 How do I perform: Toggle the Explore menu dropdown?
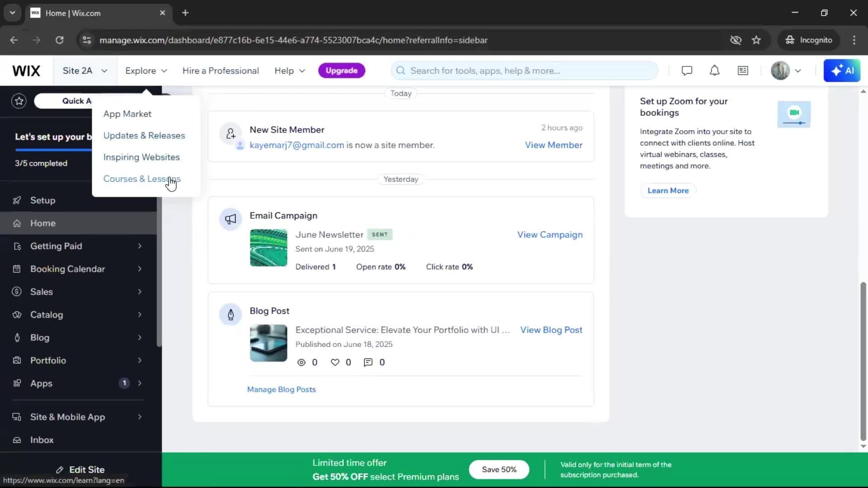[146, 71]
